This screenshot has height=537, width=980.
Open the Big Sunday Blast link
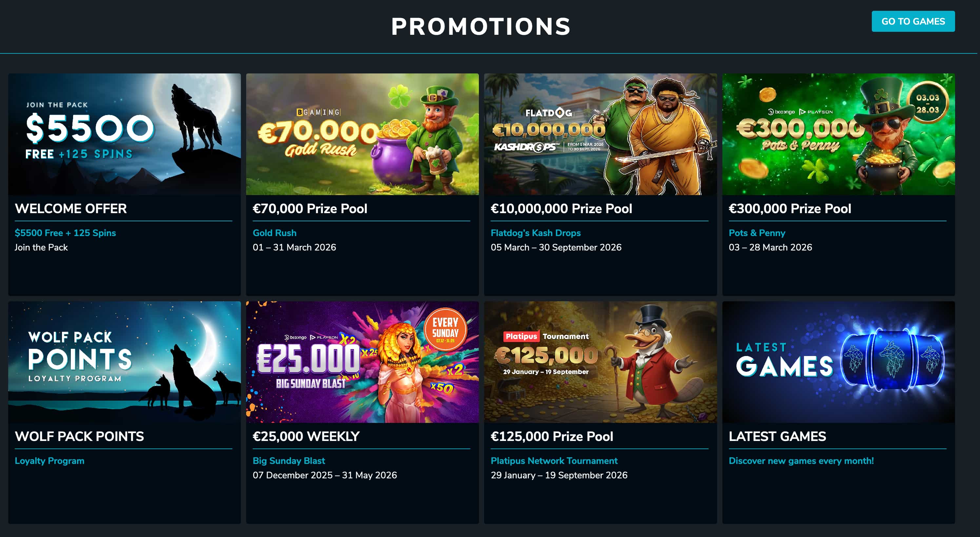289,461
